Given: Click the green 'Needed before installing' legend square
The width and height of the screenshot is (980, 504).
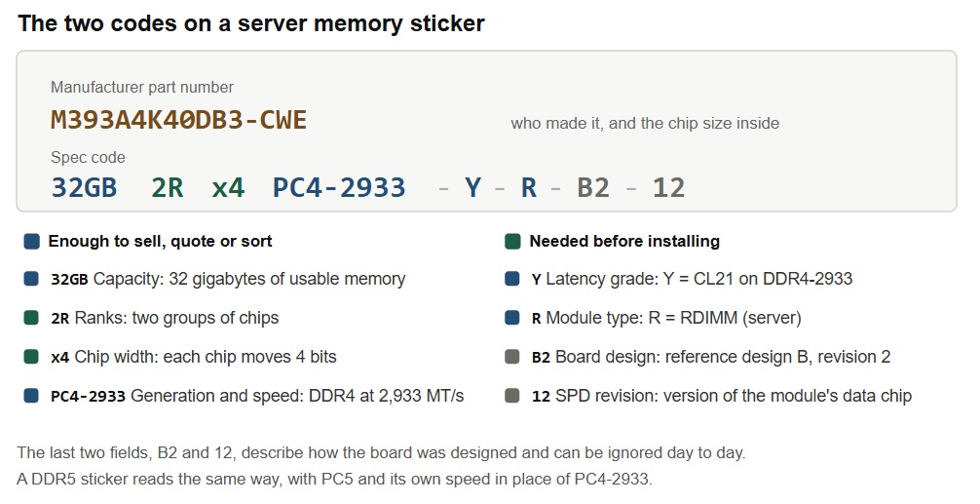Looking at the screenshot, I should click(x=513, y=242).
